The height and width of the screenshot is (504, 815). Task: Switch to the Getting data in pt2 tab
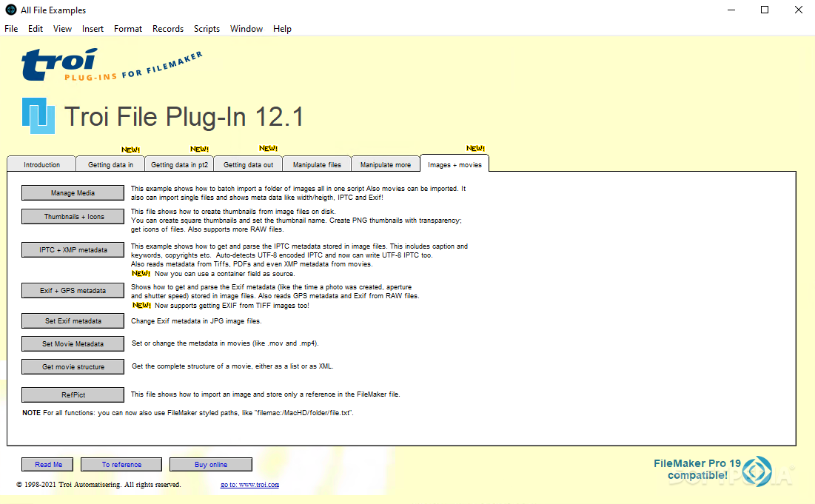click(x=179, y=164)
